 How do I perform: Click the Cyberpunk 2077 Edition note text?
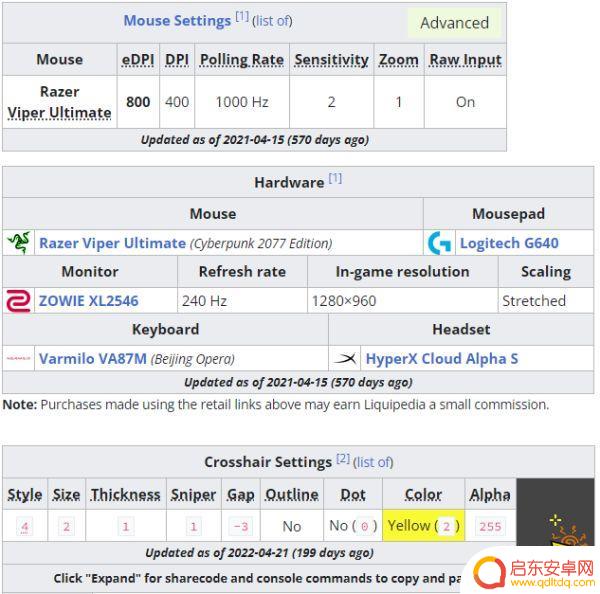click(x=261, y=243)
